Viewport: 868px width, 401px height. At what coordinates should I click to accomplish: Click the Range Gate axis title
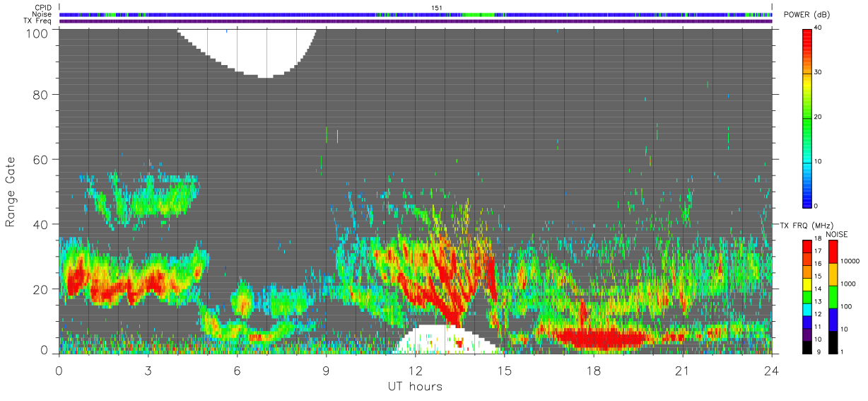point(11,192)
